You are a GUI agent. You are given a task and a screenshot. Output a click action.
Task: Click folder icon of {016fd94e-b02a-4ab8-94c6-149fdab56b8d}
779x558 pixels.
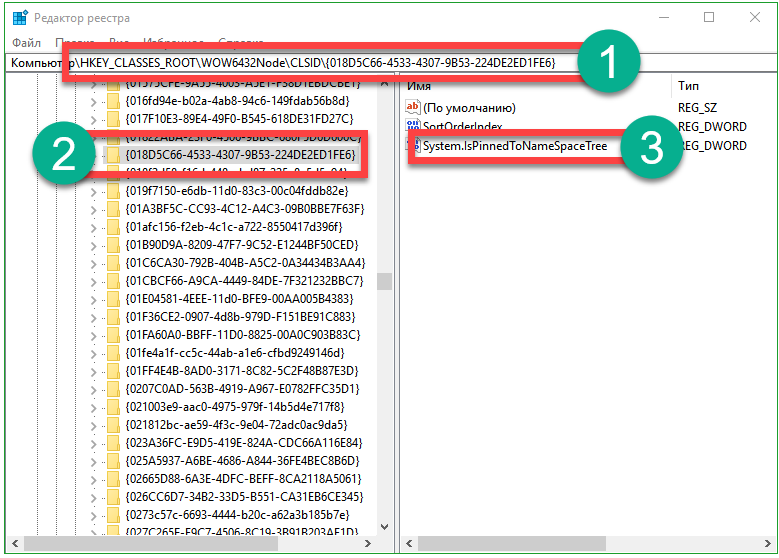(x=114, y=101)
